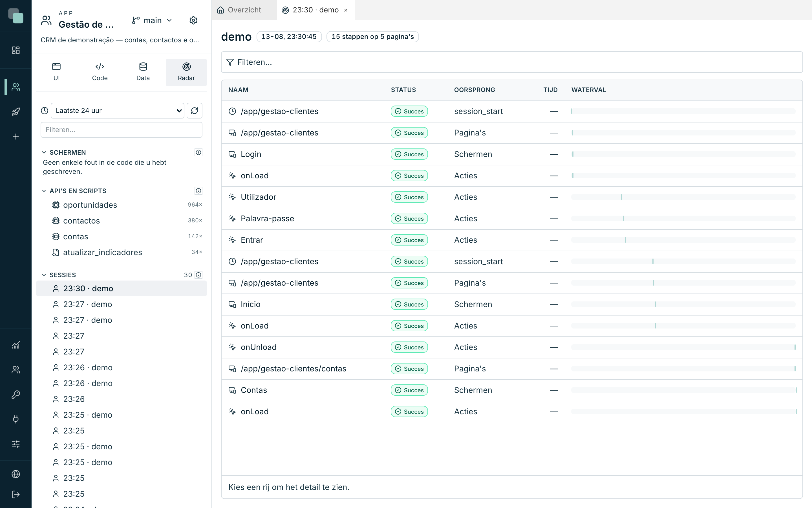Select the Contas screen row
The image size is (812, 508).
point(512,390)
